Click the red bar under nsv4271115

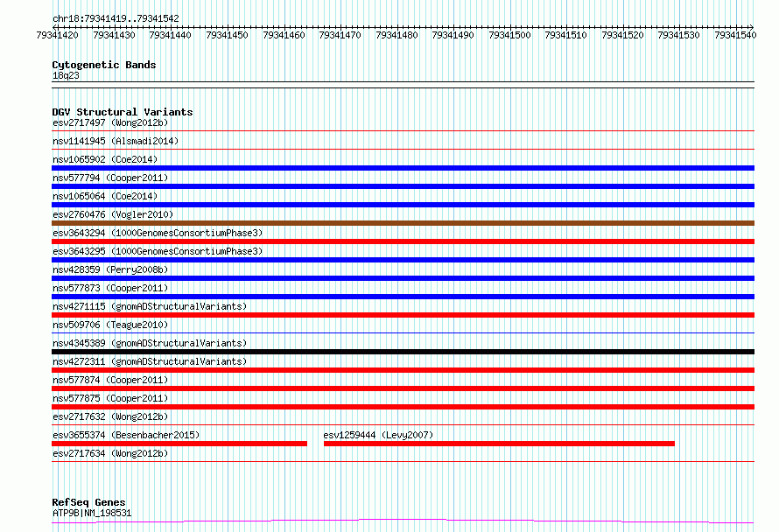pos(403,315)
